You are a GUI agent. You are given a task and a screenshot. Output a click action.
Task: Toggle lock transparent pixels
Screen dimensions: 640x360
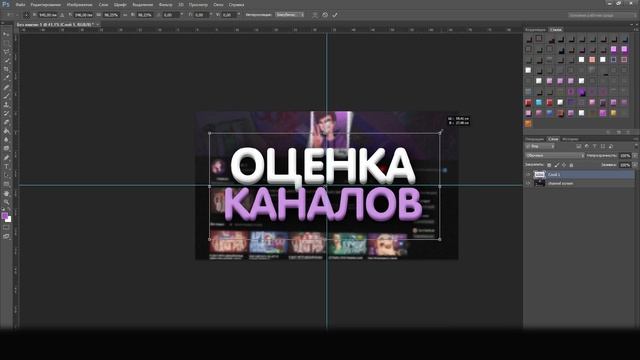549,165
